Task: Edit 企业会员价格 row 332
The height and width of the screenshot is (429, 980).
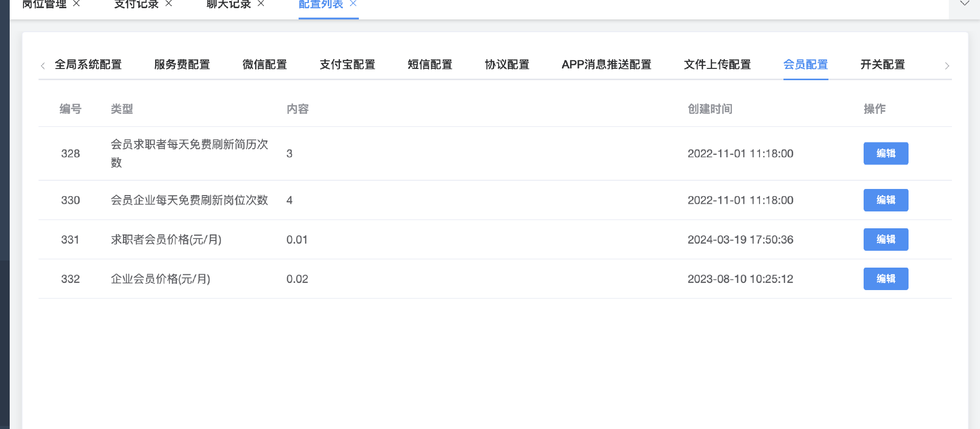Action: coord(886,279)
